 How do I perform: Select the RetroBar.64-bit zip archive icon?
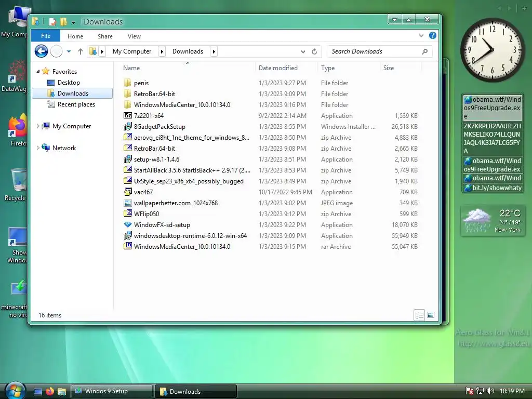click(x=128, y=148)
